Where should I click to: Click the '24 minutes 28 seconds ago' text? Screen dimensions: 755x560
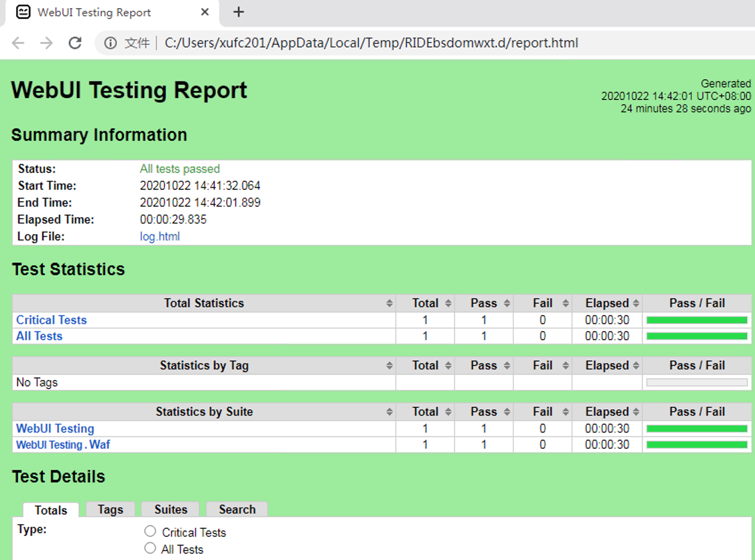click(686, 109)
